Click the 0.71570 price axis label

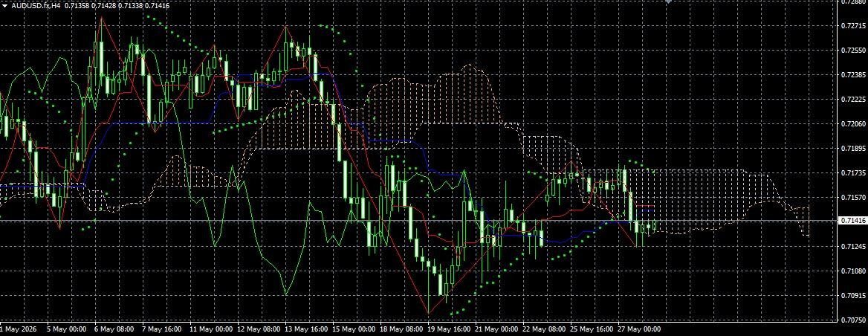853,198
